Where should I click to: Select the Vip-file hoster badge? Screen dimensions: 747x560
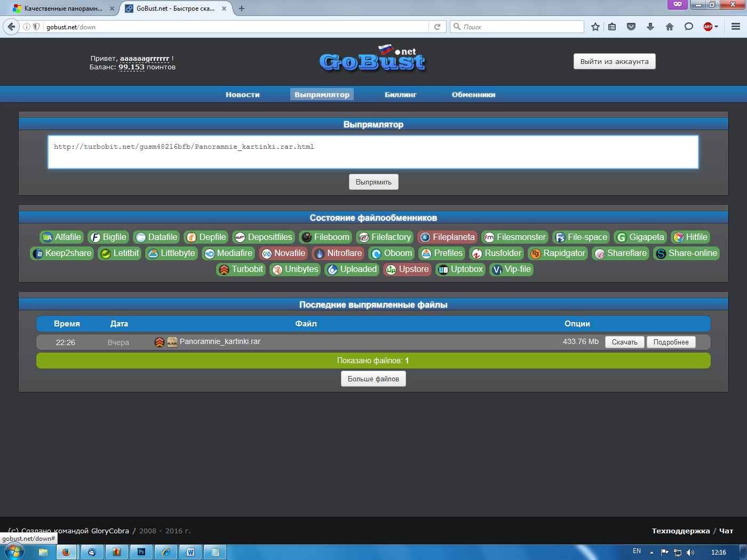click(512, 269)
